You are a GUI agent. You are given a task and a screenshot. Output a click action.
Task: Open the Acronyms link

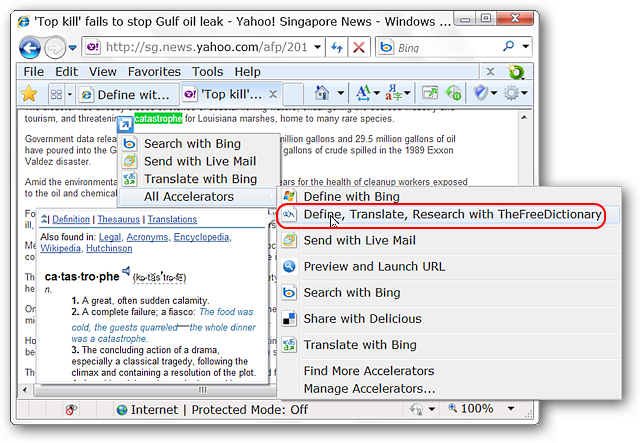click(147, 237)
